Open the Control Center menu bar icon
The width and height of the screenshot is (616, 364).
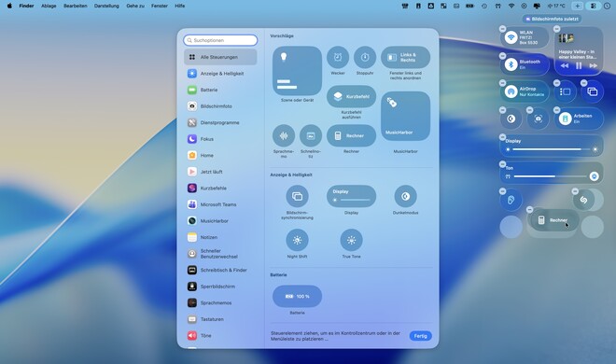coord(594,6)
